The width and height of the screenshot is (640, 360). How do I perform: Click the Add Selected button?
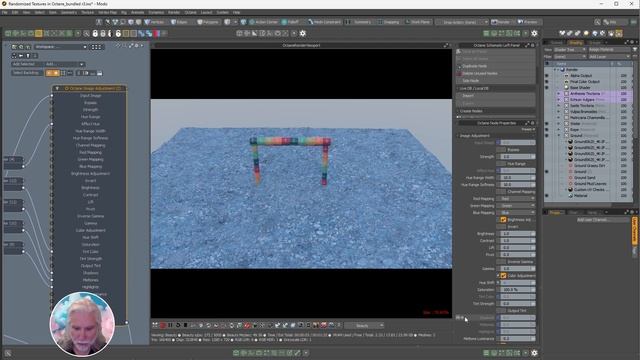click(x=27, y=64)
